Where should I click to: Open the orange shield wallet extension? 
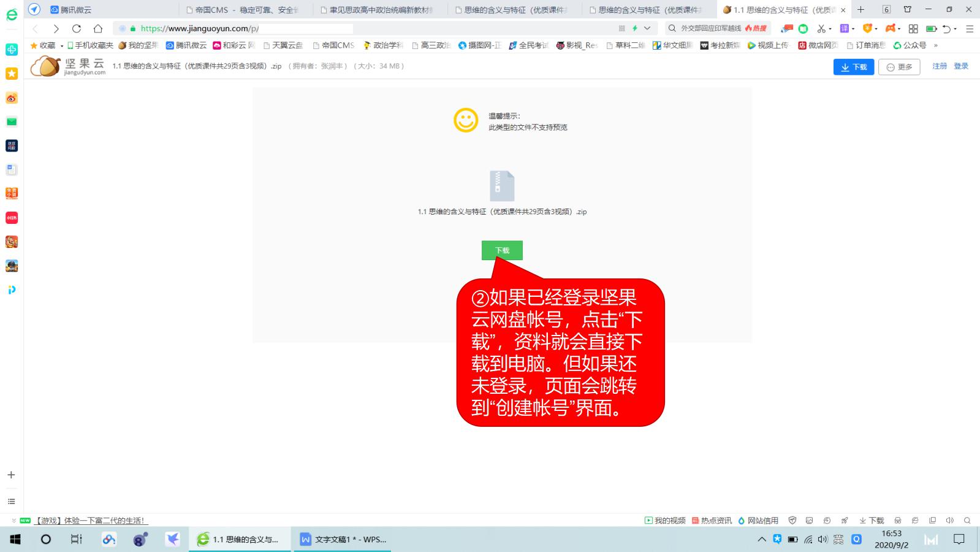click(867, 28)
